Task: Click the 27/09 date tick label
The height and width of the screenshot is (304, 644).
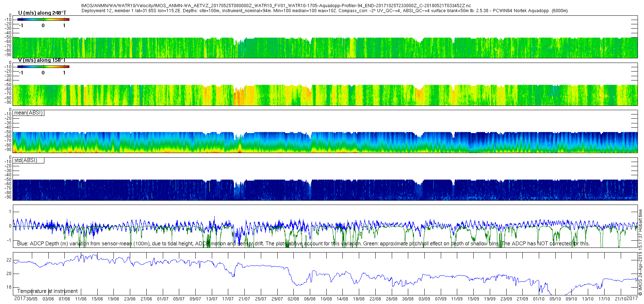Action: 522,299
